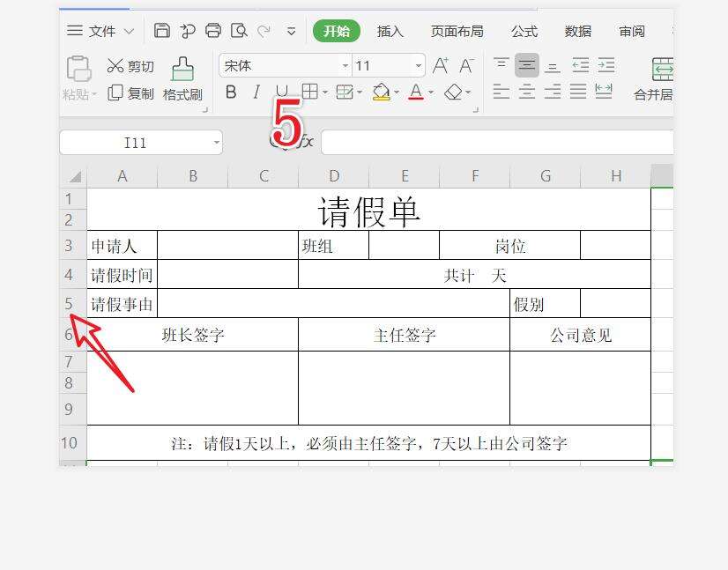728x570 pixels.
Task: Click 复制 to copy selection
Action: coord(130,93)
